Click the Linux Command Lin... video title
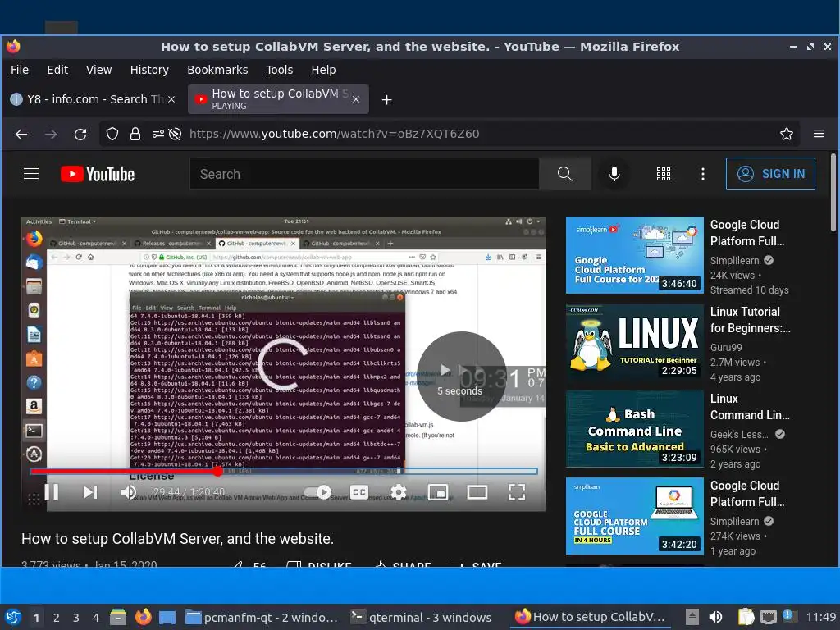Screen dimensions: 840x630 (x=750, y=407)
